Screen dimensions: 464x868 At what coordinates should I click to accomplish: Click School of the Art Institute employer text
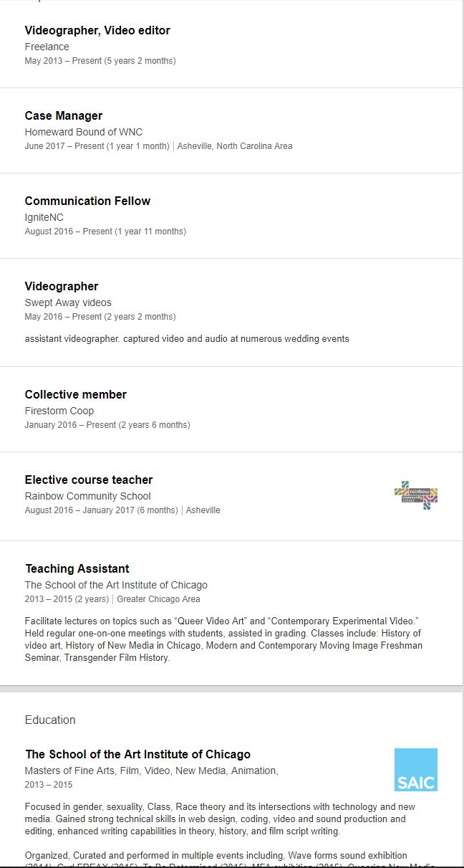pyautogui.click(x=116, y=585)
